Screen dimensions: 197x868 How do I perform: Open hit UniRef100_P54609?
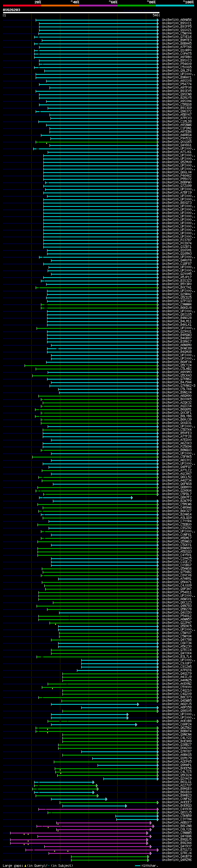(177, 64)
